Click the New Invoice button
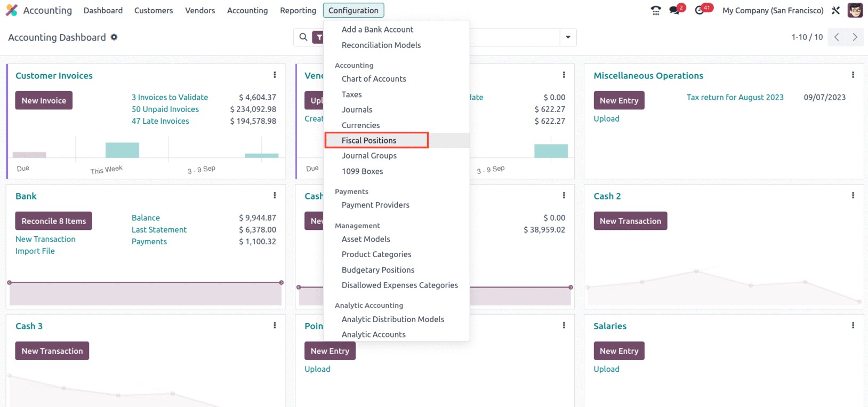Image resolution: width=868 pixels, height=407 pixels. tap(44, 100)
